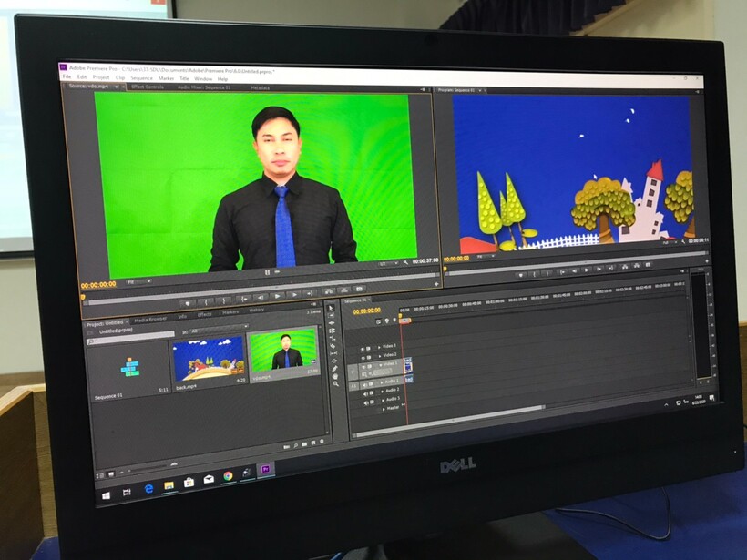
Task: Select the Rolling Edit tool
Action: click(x=333, y=331)
